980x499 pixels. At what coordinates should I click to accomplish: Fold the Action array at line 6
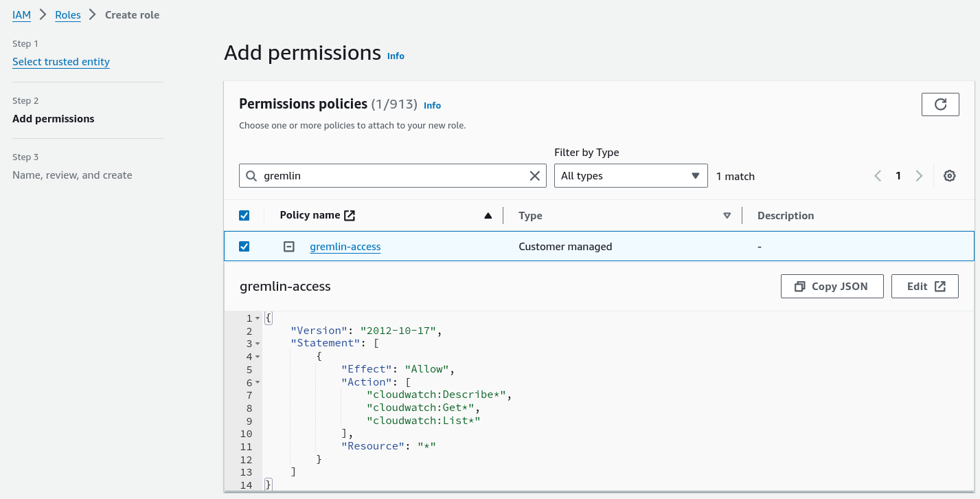(258, 382)
